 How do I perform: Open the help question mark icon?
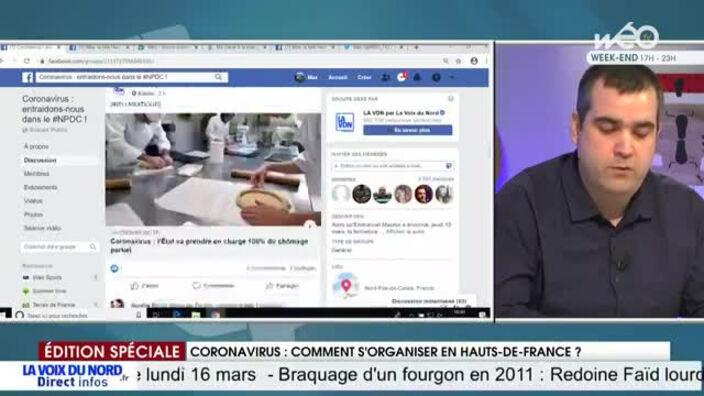436,78
